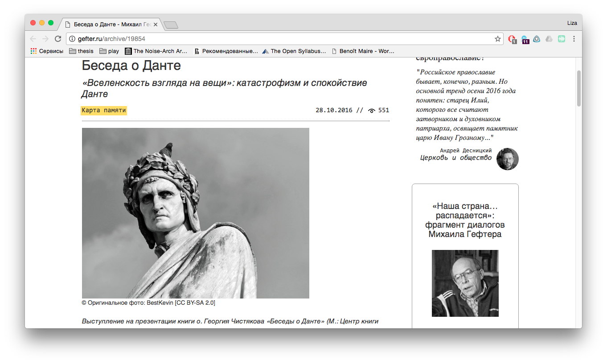
Task: Open the Ghostery extension showing 11
Action: (525, 39)
